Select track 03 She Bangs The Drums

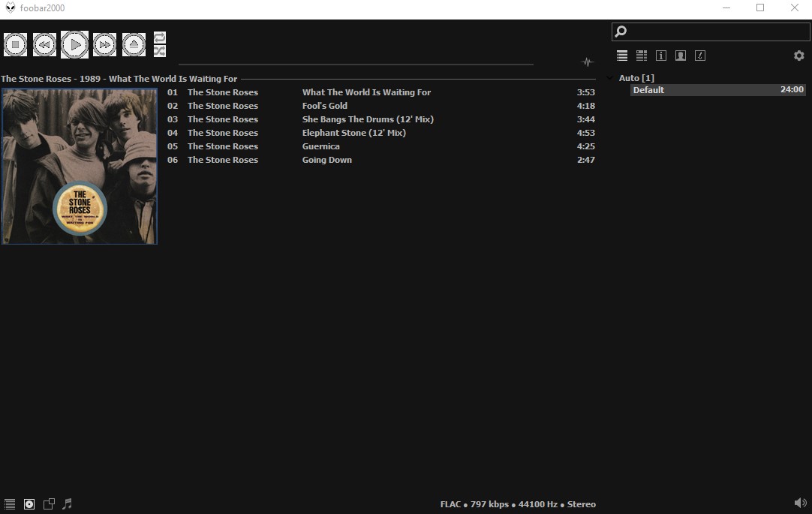tap(380, 119)
